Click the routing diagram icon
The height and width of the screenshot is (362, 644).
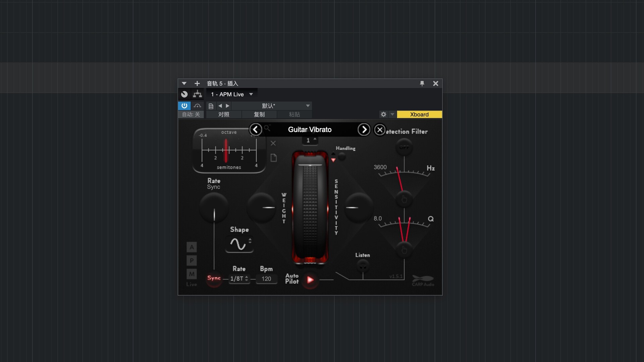[x=197, y=94]
